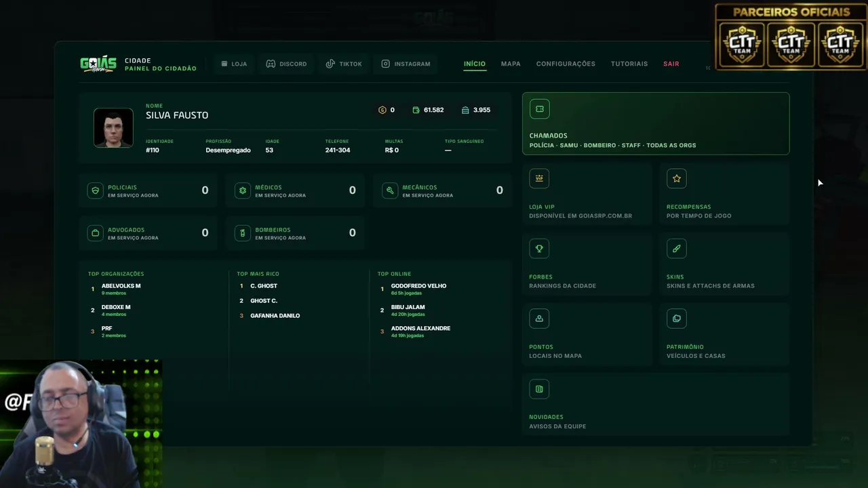Open the Recompensas star icon
The height and width of the screenshot is (488, 868).
(677, 178)
